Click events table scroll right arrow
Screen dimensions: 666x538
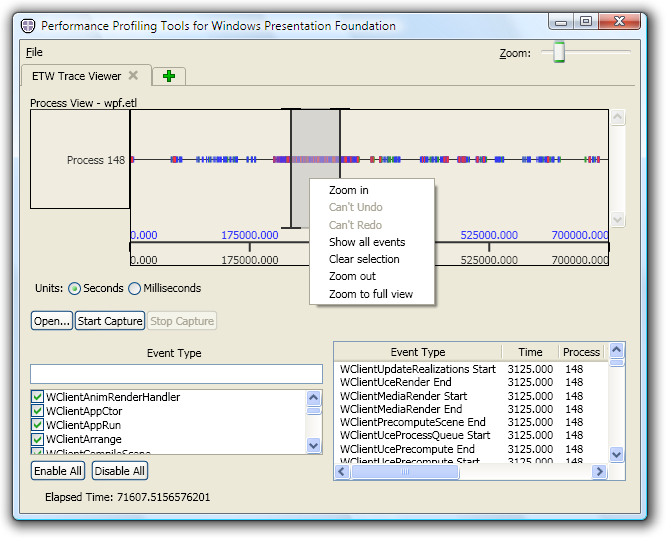coord(599,471)
